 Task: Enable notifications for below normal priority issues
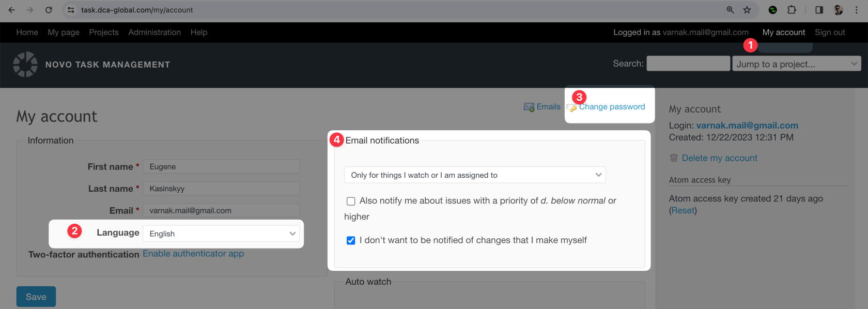tap(351, 201)
